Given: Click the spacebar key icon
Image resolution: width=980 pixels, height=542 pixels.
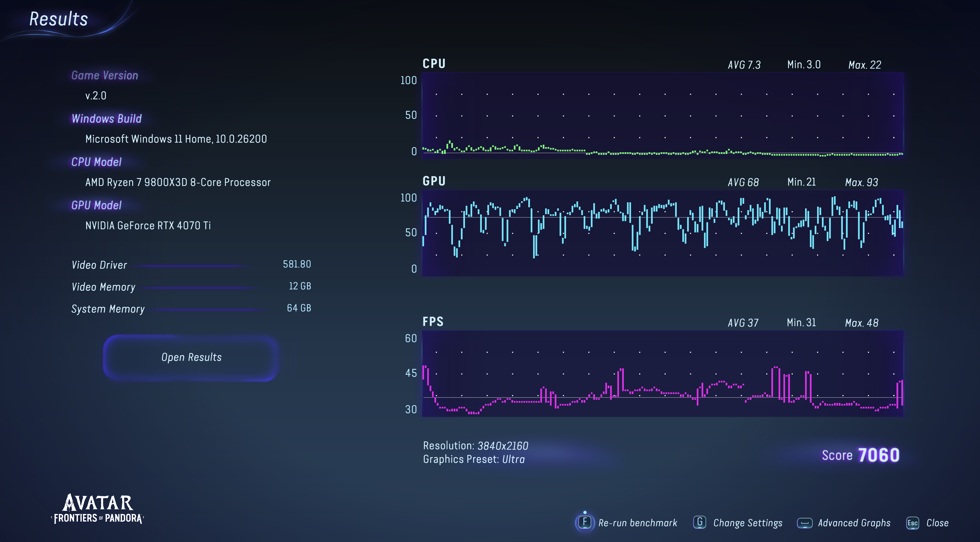Looking at the screenshot, I should coord(804,523).
